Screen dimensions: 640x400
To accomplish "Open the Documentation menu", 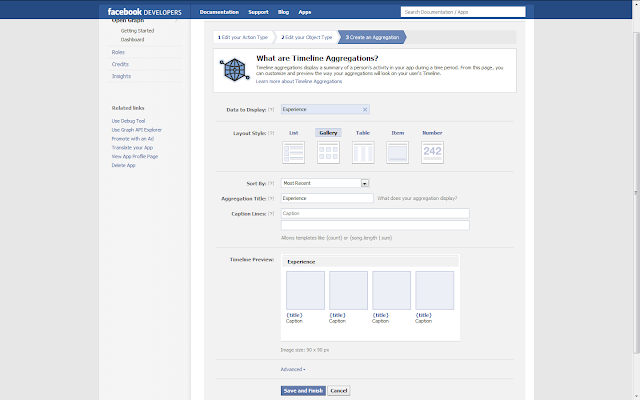I will pos(219,12).
